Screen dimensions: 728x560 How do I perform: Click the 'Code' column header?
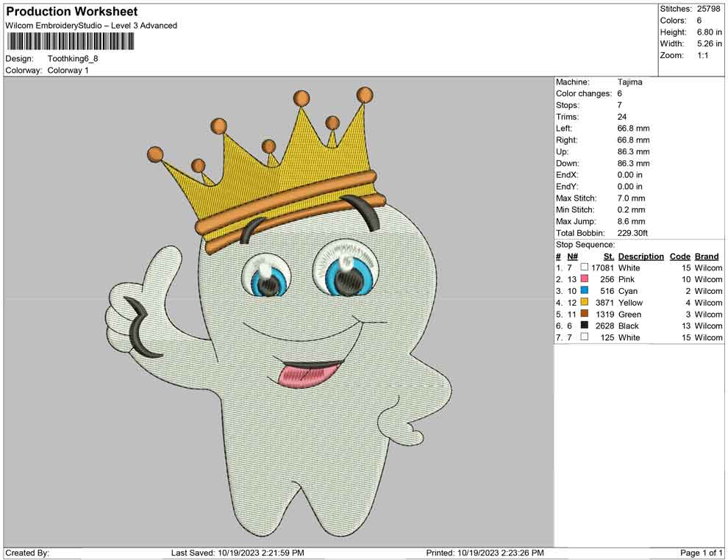pos(679,256)
